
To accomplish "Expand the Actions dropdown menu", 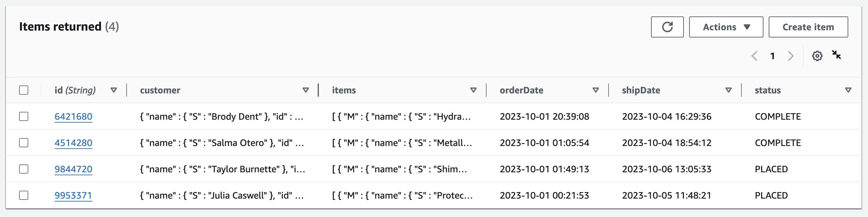I will tap(726, 27).
